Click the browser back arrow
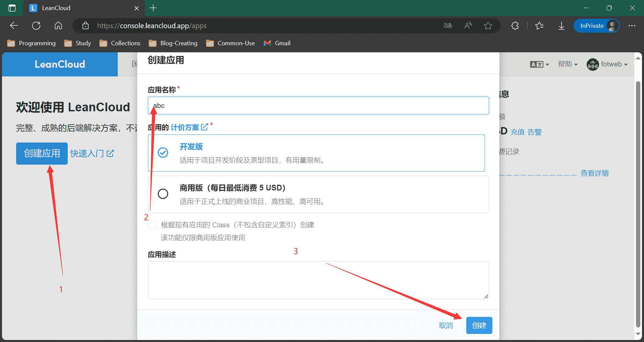Image resolution: width=644 pixels, height=342 pixels. pos(14,25)
